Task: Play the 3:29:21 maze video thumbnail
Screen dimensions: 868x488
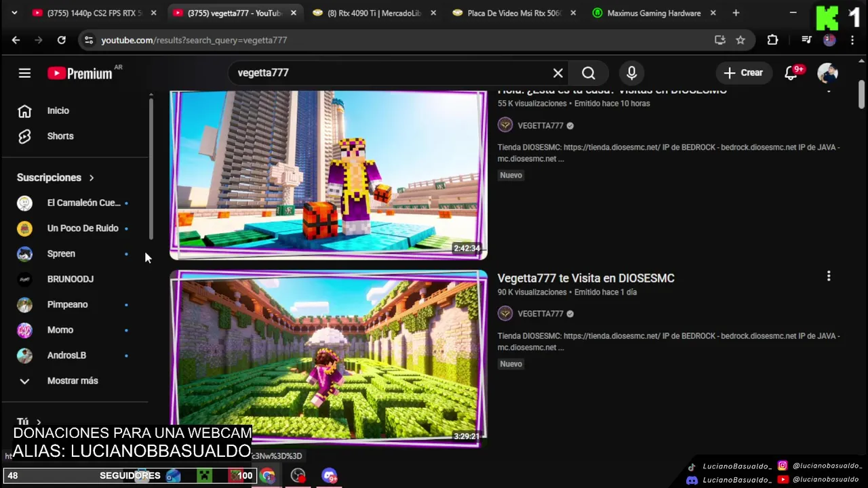Action: click(328, 359)
